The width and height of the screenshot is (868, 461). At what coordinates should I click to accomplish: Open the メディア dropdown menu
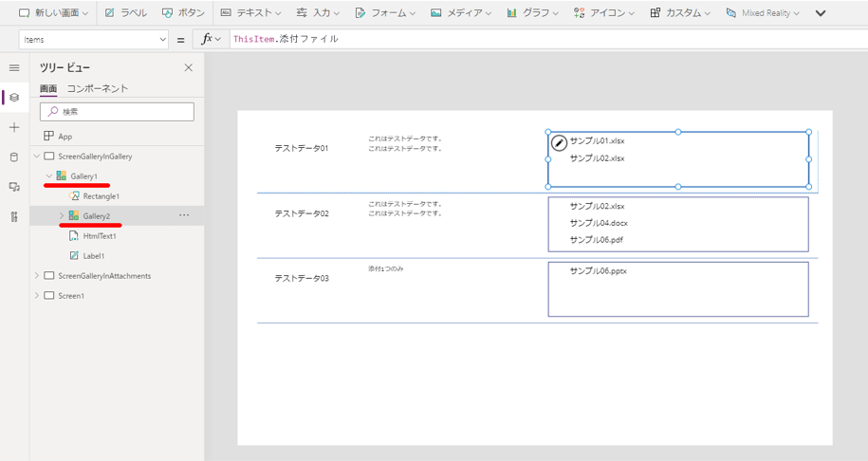point(461,12)
